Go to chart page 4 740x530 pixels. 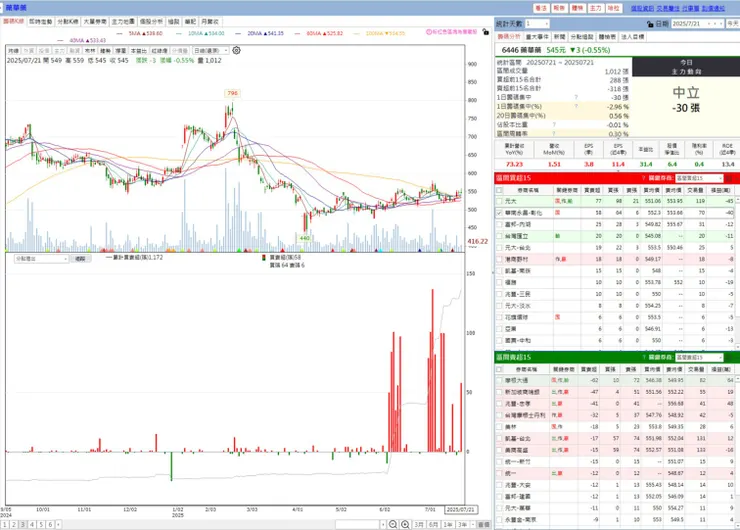[x=32, y=524]
